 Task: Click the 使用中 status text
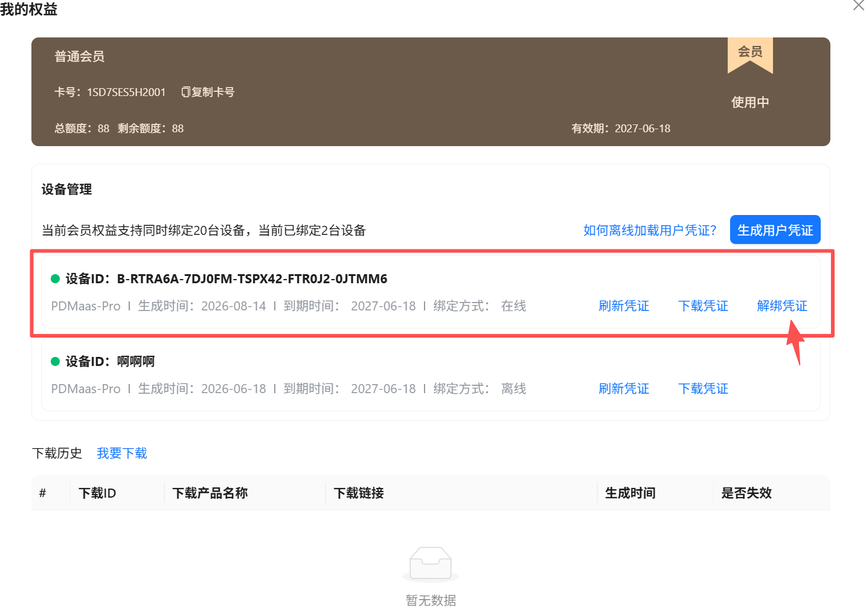point(750,102)
